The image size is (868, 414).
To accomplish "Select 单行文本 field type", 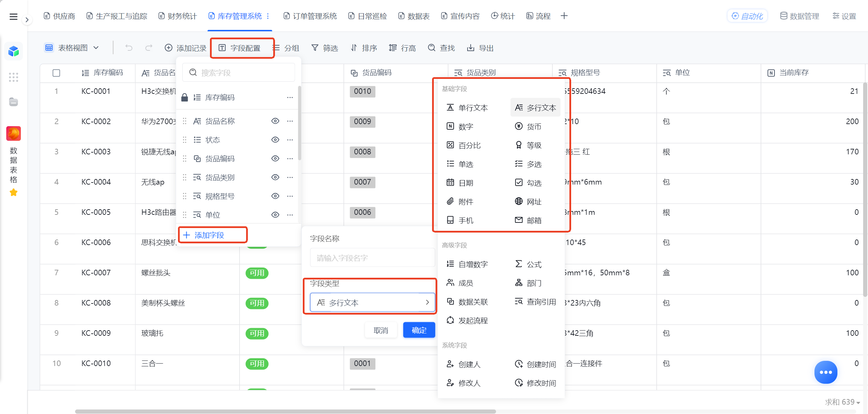I will [467, 108].
